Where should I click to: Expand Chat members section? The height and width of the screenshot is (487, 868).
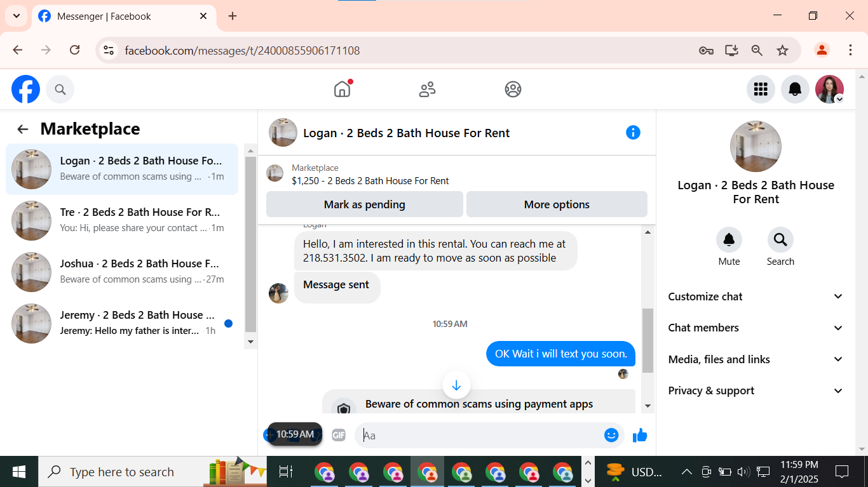[756, 328]
